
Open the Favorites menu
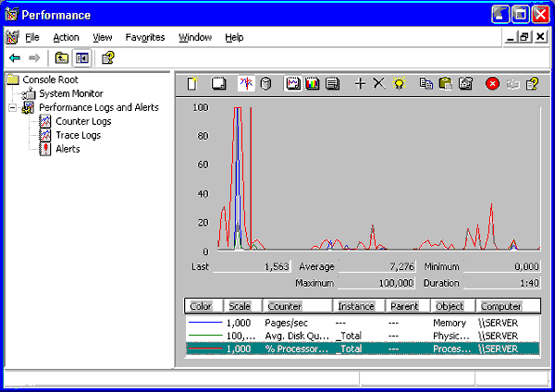145,37
